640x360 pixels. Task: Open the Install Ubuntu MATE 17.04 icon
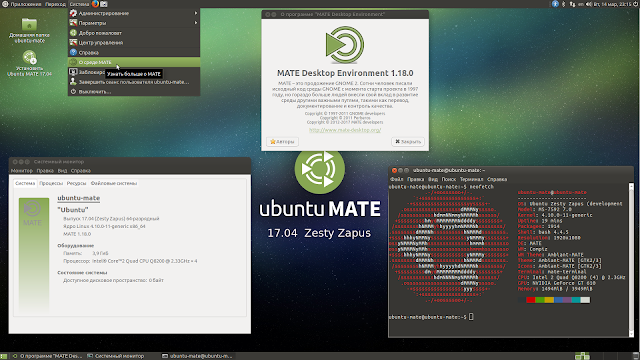pyautogui.click(x=29, y=63)
